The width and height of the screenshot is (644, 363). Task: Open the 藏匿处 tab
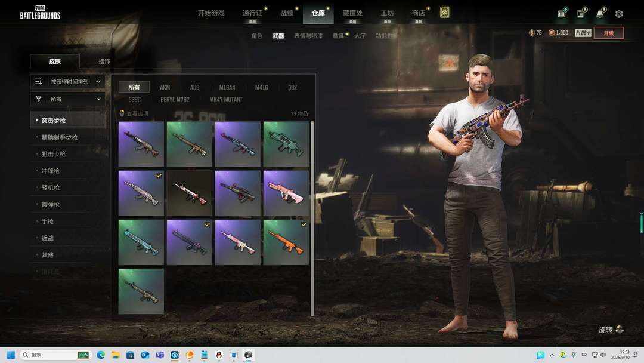(x=352, y=13)
